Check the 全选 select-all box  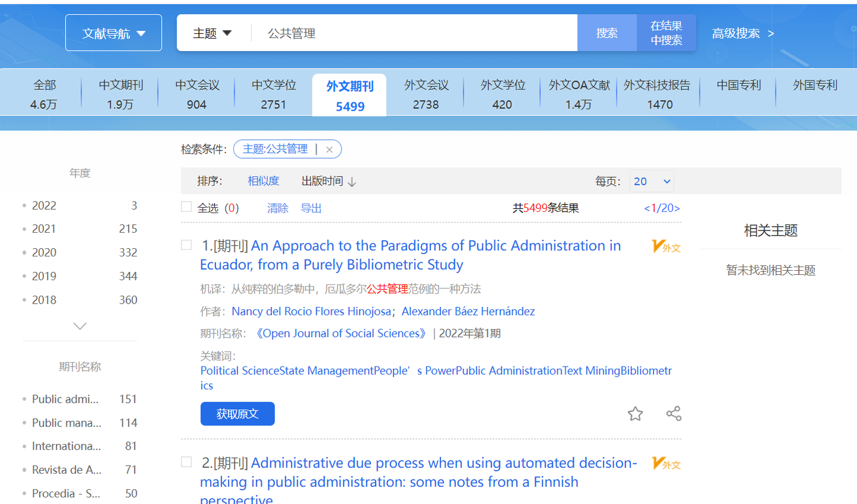tap(186, 208)
